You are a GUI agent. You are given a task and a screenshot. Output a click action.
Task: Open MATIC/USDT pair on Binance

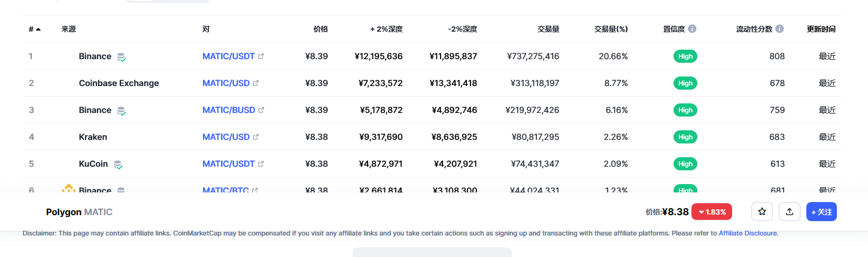229,56
